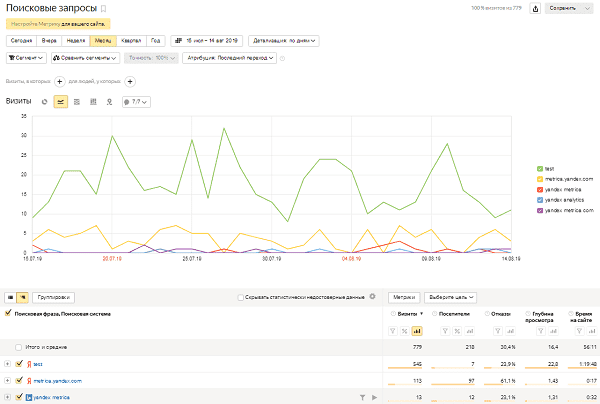The width and height of the screenshot is (600, 404).
Task: Select the Неделя period tab
Action: pyautogui.click(x=75, y=41)
